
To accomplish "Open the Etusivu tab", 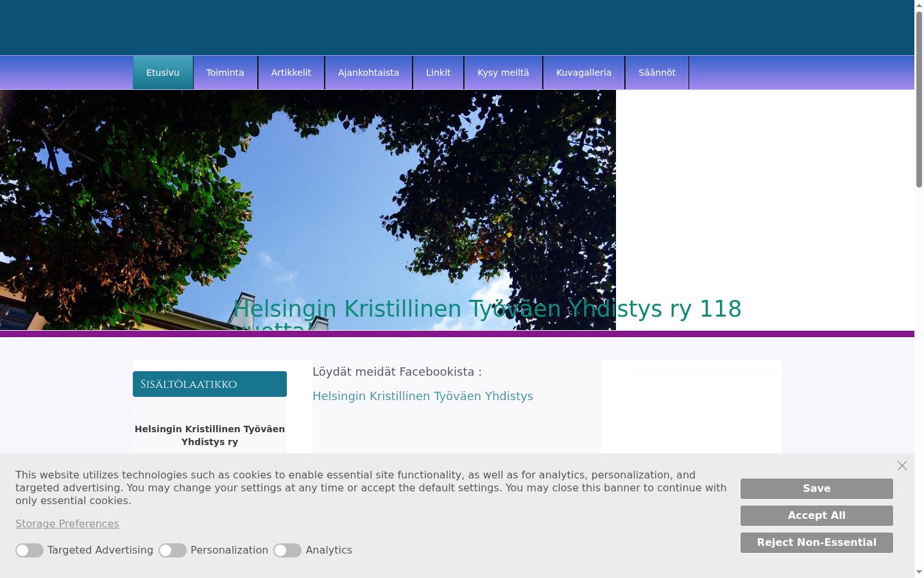I will point(163,73).
